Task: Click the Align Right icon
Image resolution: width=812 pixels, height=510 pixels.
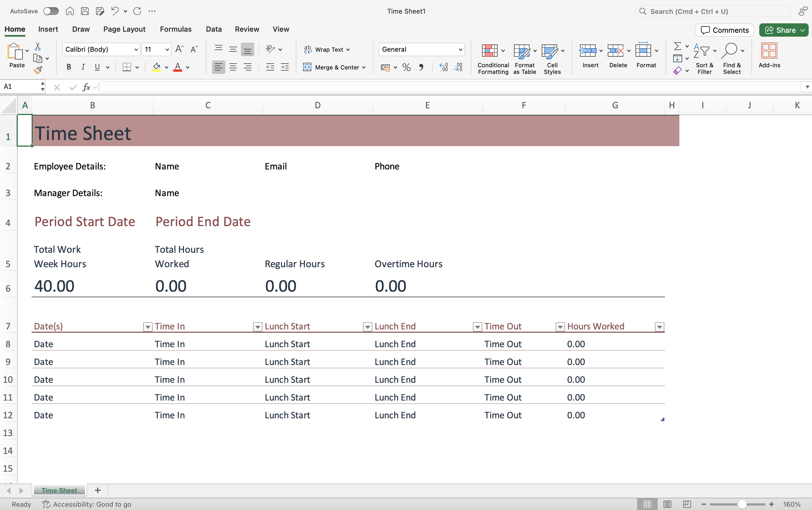Action: coord(247,67)
